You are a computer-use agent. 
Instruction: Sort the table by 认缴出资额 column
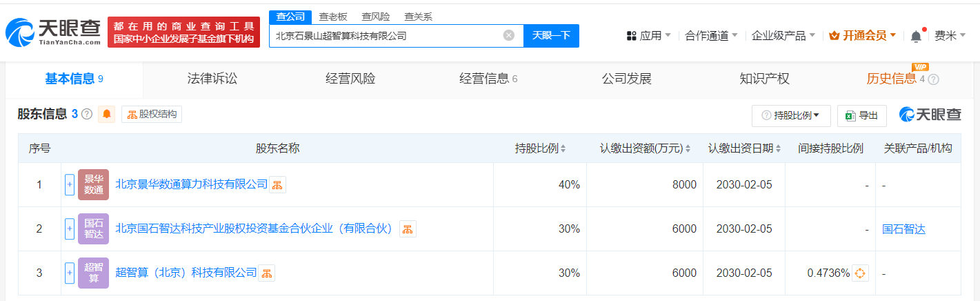click(x=645, y=148)
